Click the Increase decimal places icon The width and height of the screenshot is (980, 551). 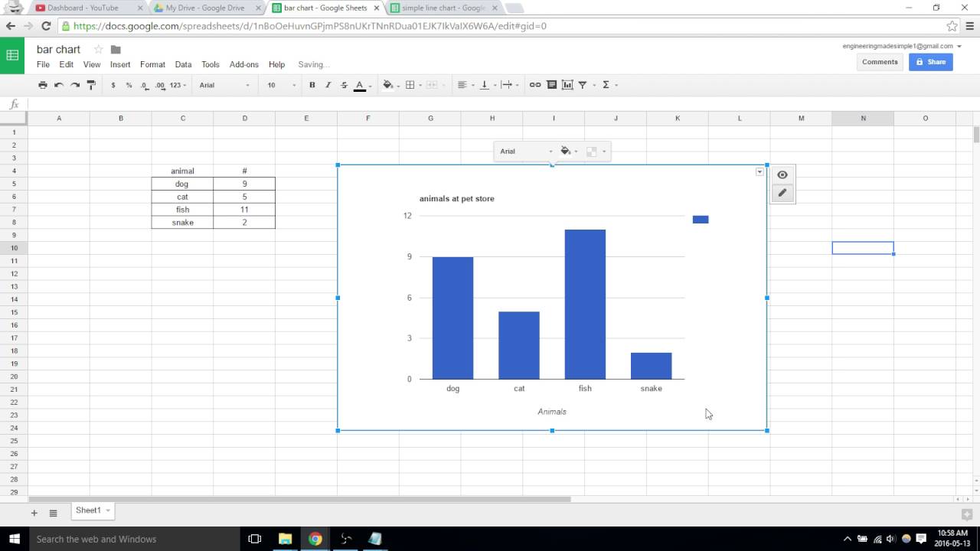click(160, 85)
